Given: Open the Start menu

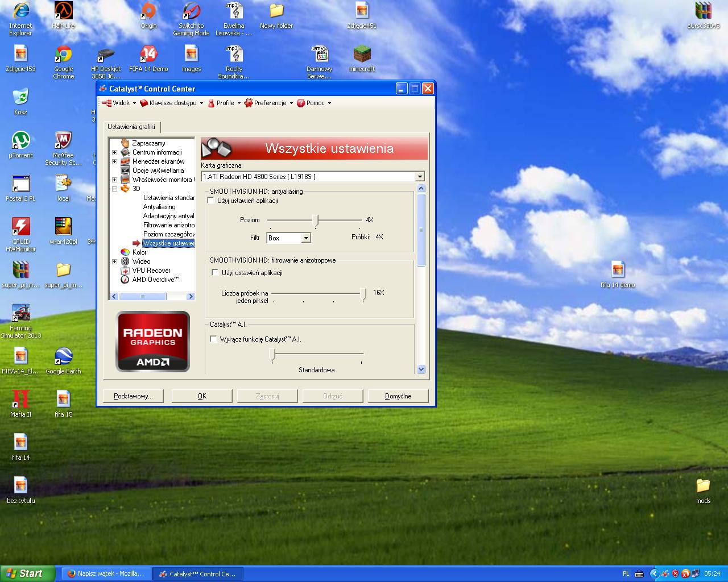Looking at the screenshot, I should pos(28,573).
